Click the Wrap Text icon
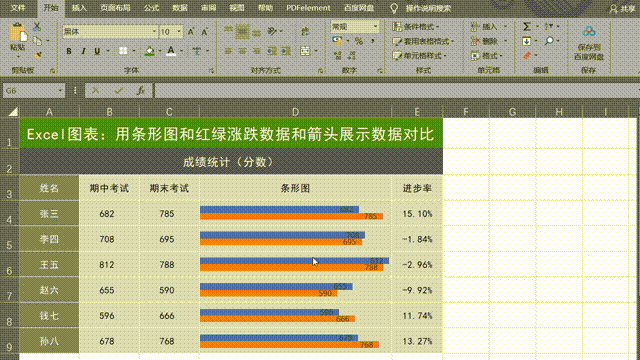 (305, 31)
